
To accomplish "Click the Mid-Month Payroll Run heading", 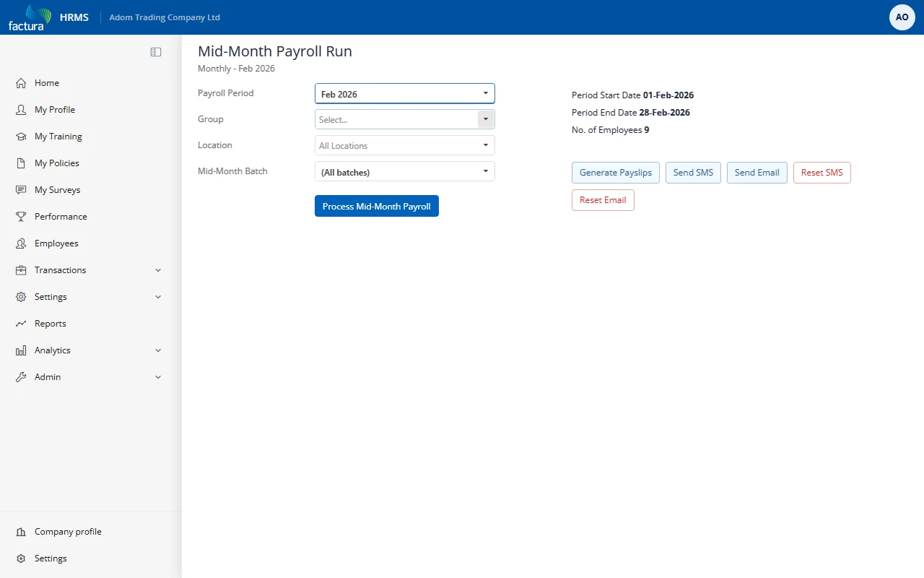I will (x=275, y=51).
